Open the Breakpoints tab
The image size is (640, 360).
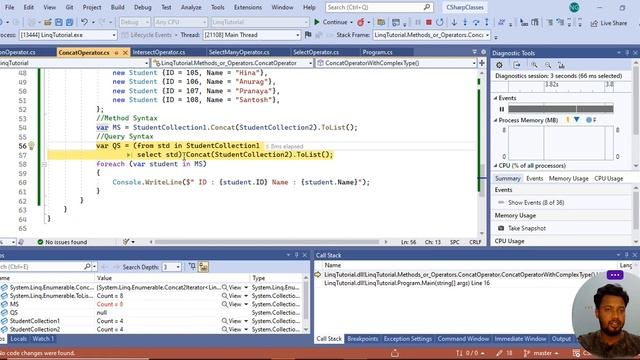[x=362, y=339]
